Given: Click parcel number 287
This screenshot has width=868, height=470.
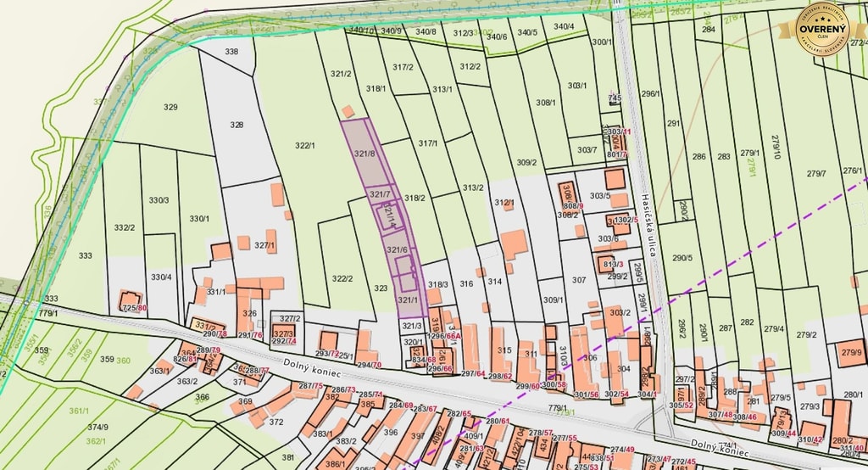Looking at the screenshot, I should pyautogui.click(x=726, y=328).
